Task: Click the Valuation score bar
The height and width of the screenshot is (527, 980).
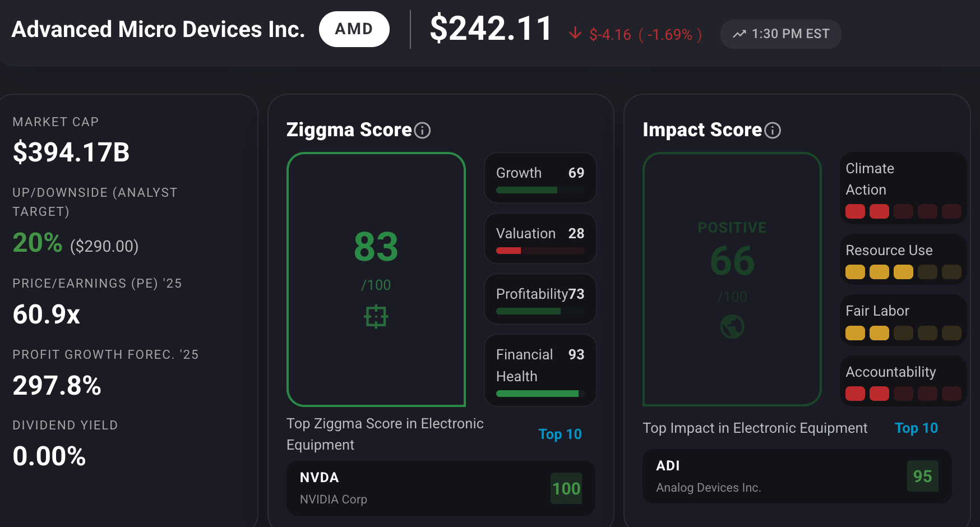Action: point(540,251)
